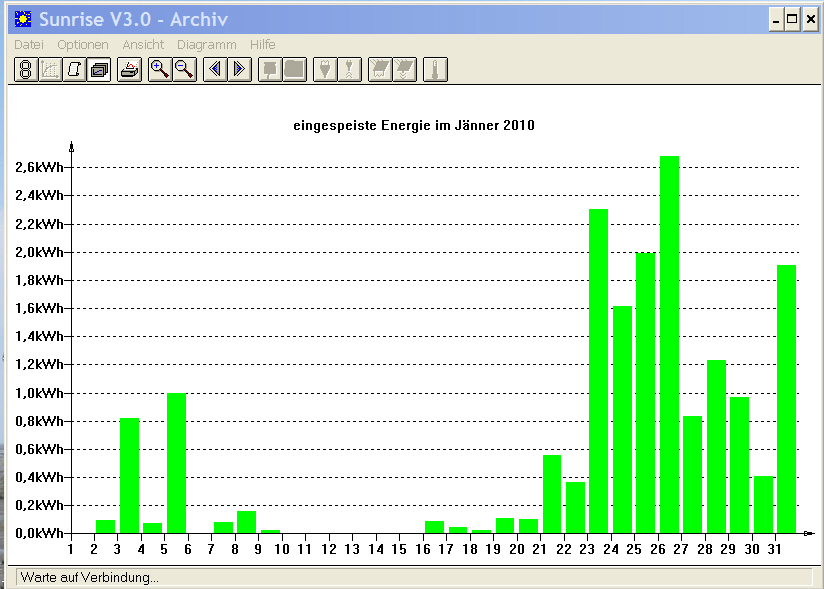Select the greyed plug with chevrons icon
Screen dimensions: 824x589
tap(349, 69)
